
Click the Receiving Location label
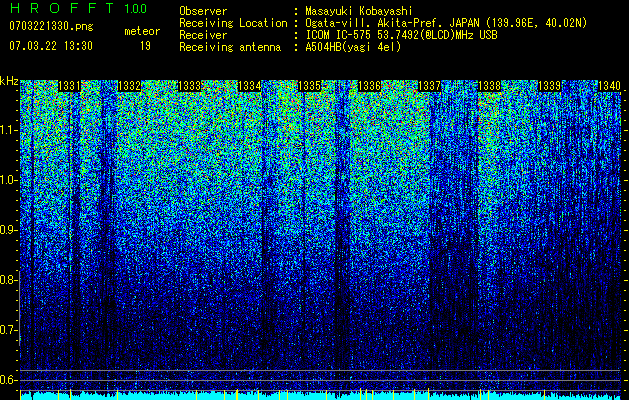(x=233, y=23)
